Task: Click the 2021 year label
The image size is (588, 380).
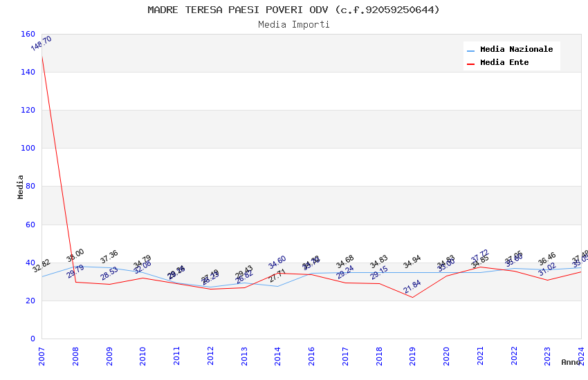Action: point(480,356)
